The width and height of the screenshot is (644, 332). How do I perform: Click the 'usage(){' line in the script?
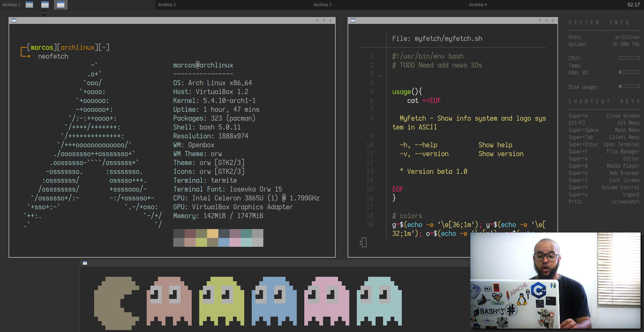tap(407, 92)
